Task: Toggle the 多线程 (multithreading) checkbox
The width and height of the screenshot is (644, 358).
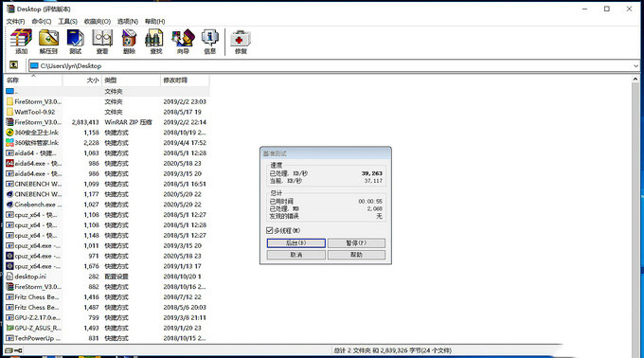Action: tap(269, 230)
